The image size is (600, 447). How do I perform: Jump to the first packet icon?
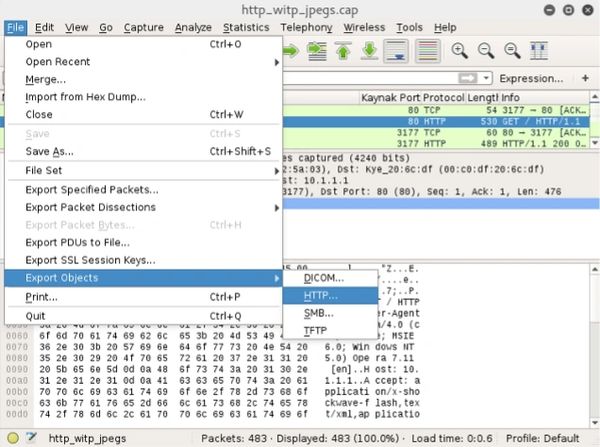coord(343,51)
